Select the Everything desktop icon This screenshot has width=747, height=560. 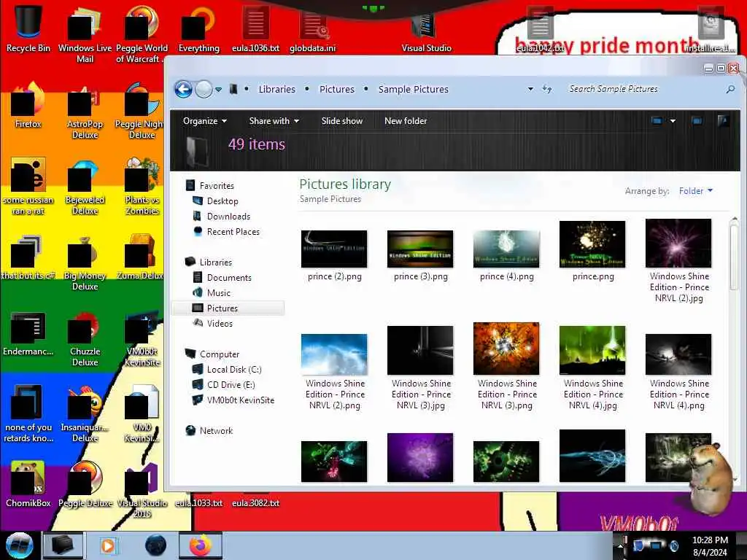199,29
